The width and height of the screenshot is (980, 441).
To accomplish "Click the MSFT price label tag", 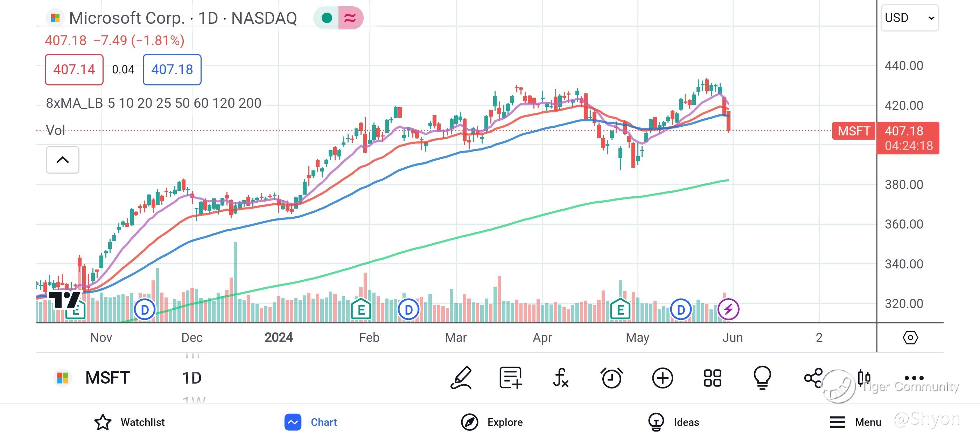I will 854,131.
